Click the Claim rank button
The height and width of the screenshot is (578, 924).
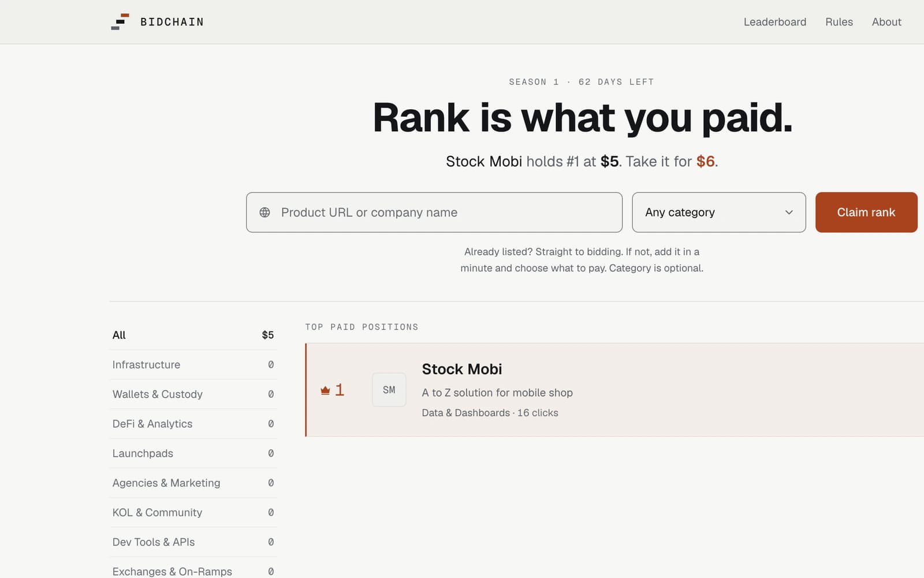pyautogui.click(x=866, y=212)
